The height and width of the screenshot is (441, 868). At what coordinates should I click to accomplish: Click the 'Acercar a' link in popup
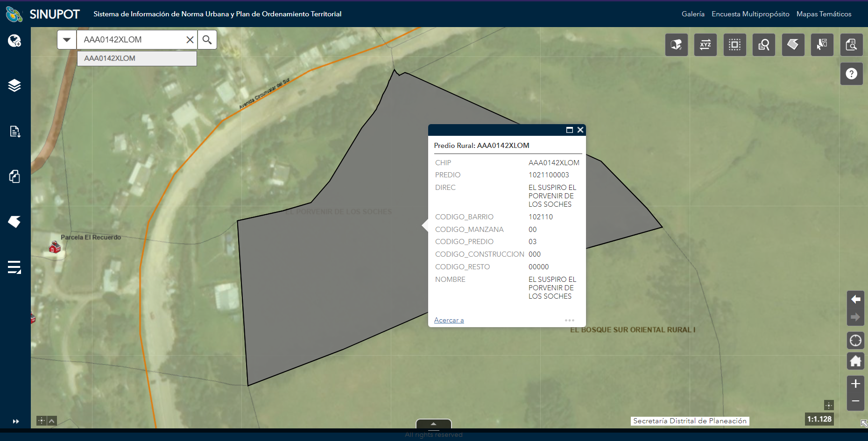tap(449, 320)
